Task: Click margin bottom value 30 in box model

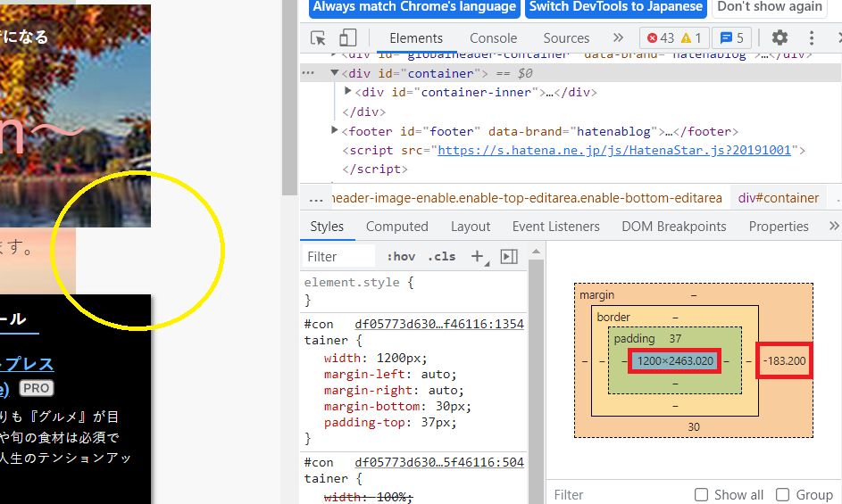Action: point(693,427)
